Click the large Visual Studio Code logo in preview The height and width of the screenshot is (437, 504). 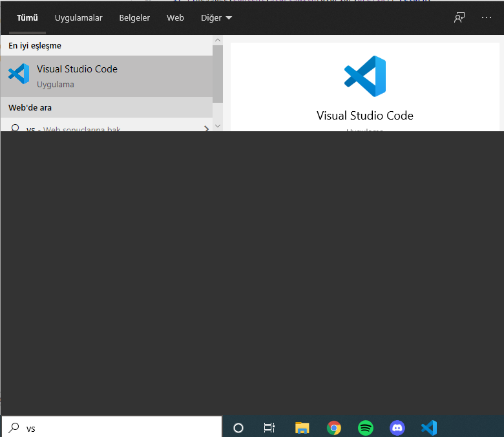tap(365, 76)
